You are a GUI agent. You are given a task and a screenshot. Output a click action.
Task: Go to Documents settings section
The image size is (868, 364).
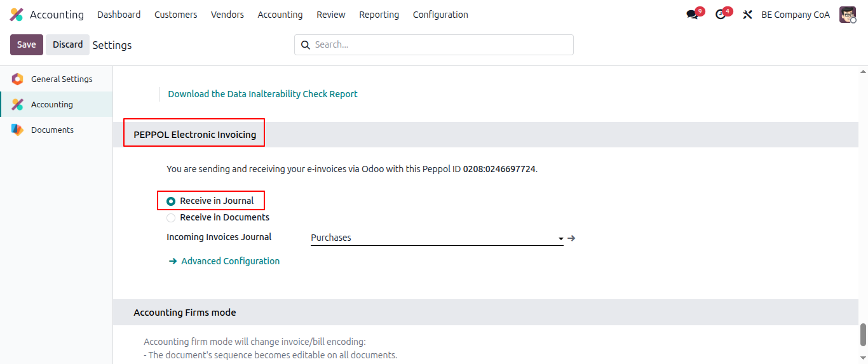56,130
